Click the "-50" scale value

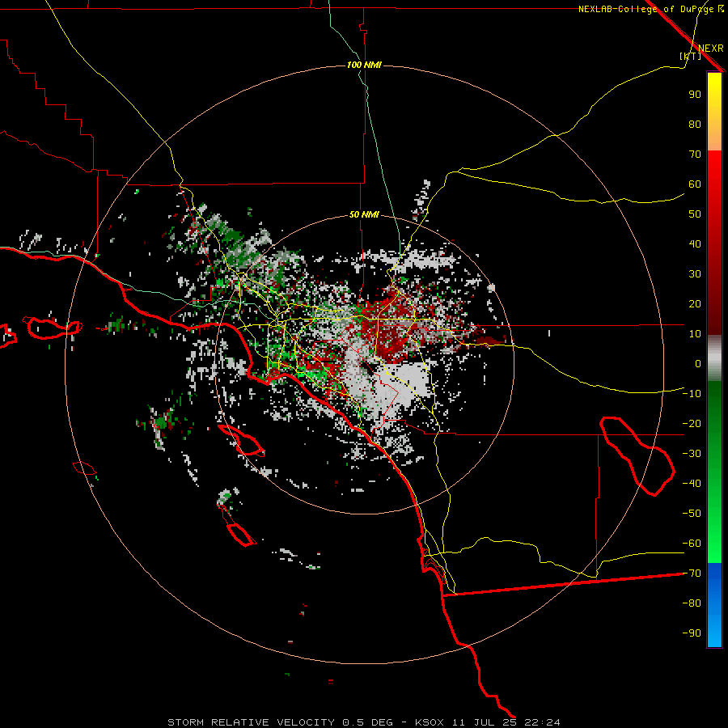point(692,514)
